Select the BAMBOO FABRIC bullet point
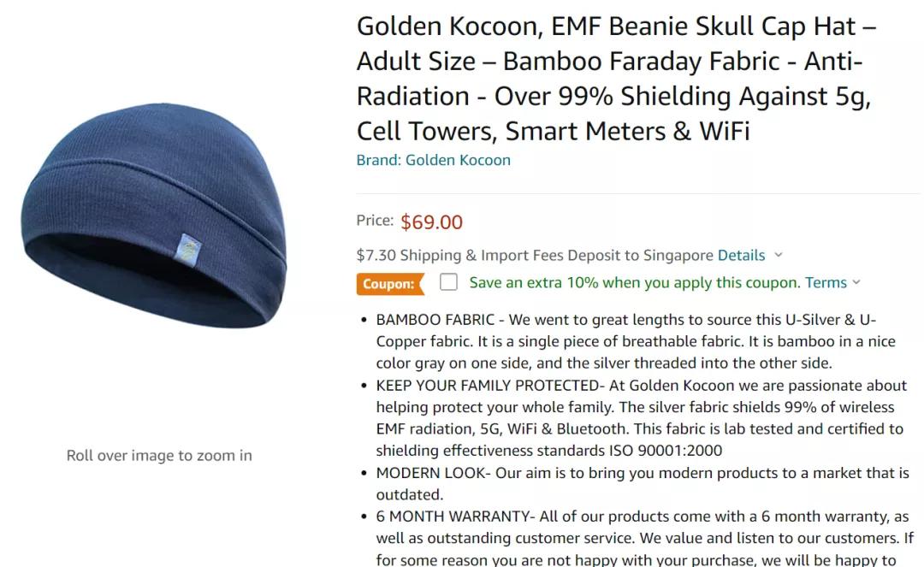Screen dimensions: 924x567 [635, 341]
